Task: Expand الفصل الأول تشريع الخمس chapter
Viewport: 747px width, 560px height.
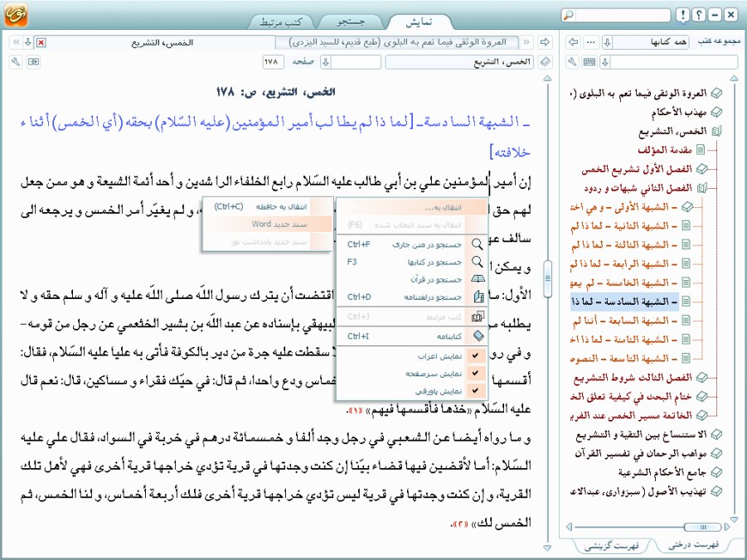Action: coord(701,169)
